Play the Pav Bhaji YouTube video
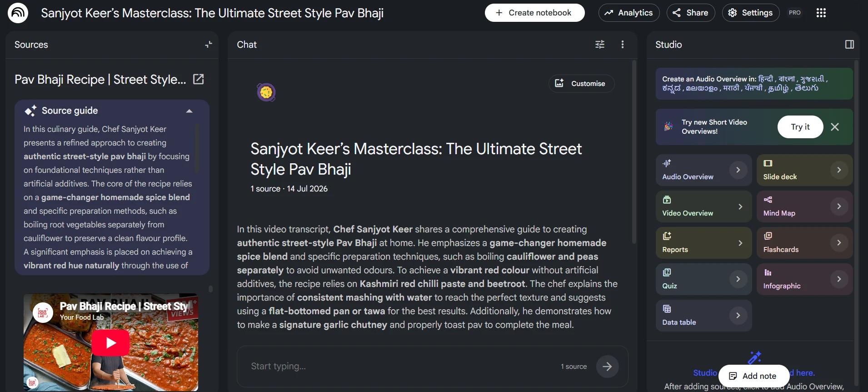The height and width of the screenshot is (392, 868). (110, 343)
